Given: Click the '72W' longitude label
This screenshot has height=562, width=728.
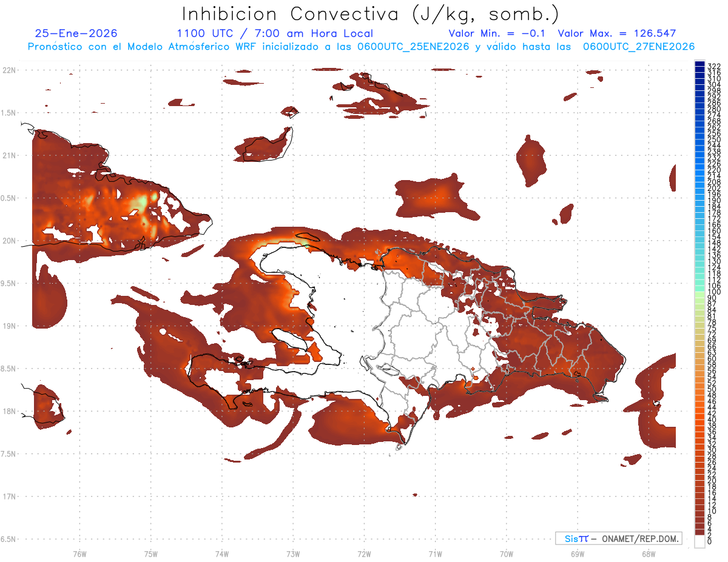Looking at the screenshot, I should coord(364,554).
